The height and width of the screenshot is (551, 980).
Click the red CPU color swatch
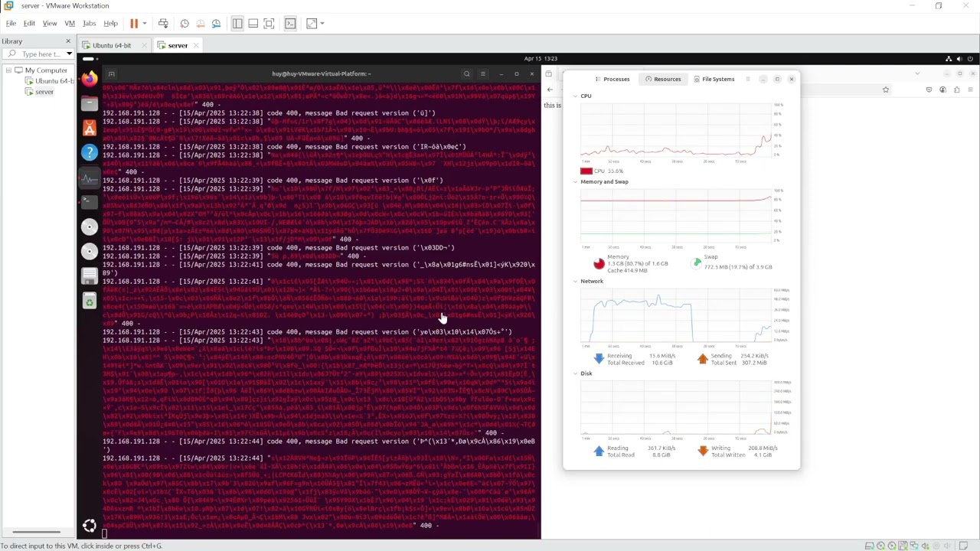point(586,171)
